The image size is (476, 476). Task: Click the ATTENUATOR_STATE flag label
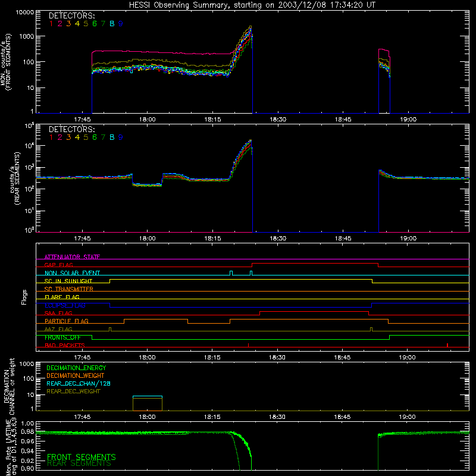[x=72, y=257]
